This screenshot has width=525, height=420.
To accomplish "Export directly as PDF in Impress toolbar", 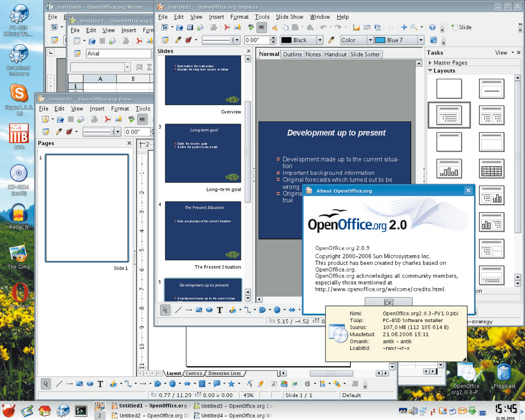I will tap(227, 27).
